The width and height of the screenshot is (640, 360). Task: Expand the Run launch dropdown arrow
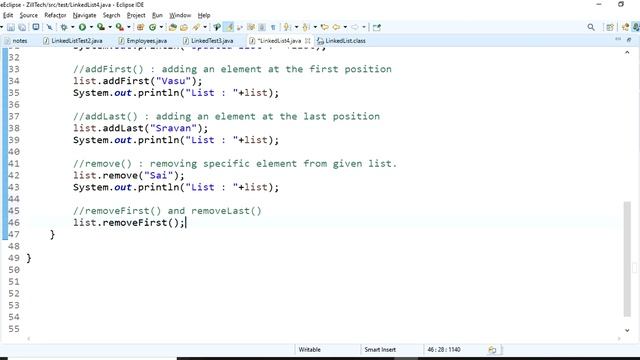pos(91,27)
